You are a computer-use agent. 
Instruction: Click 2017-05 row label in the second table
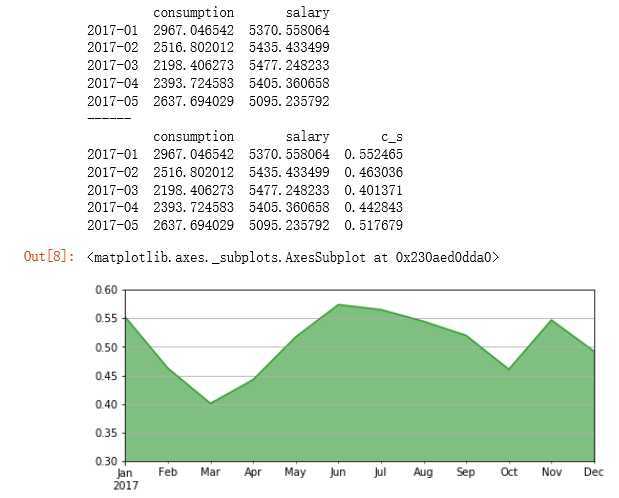click(x=113, y=226)
